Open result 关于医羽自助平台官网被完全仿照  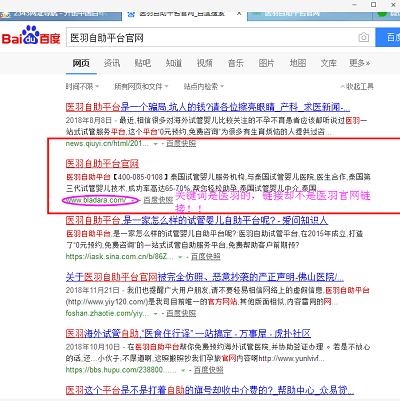(205, 277)
